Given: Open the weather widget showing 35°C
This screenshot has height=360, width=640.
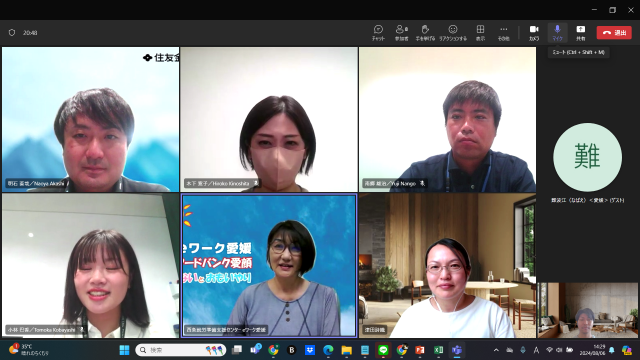Looking at the screenshot, I should point(29,350).
